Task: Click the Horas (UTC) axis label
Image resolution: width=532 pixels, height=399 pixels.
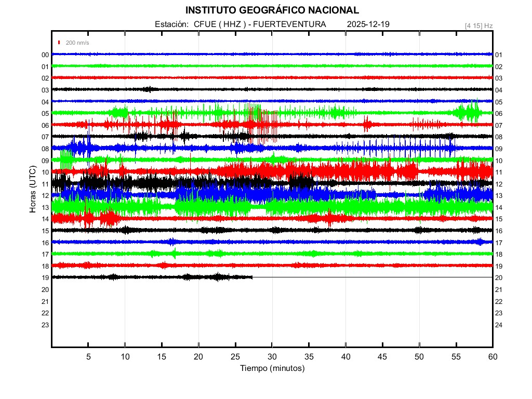Action: click(33, 190)
